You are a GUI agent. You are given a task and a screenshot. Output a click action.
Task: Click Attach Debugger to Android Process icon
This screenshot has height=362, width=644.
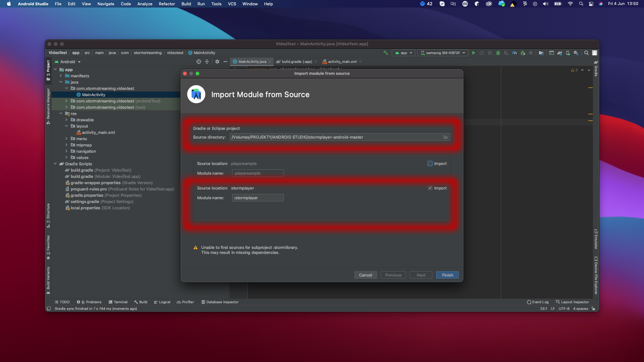[x=523, y=53]
